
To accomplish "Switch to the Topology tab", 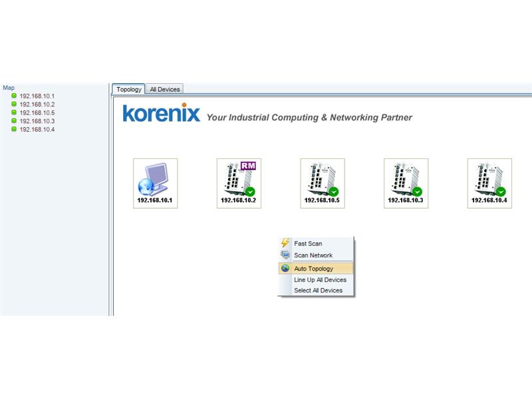I will tap(128, 89).
